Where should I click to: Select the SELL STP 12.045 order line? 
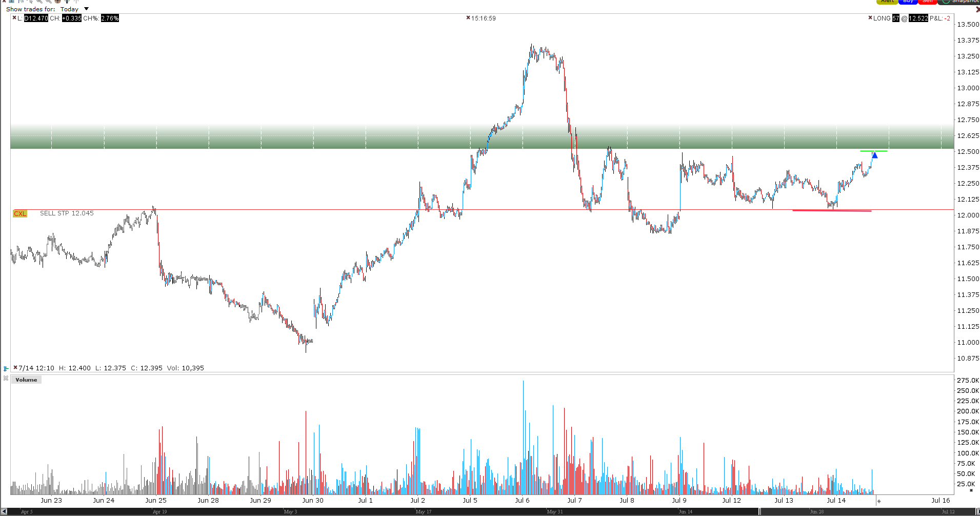pyautogui.click(x=67, y=213)
